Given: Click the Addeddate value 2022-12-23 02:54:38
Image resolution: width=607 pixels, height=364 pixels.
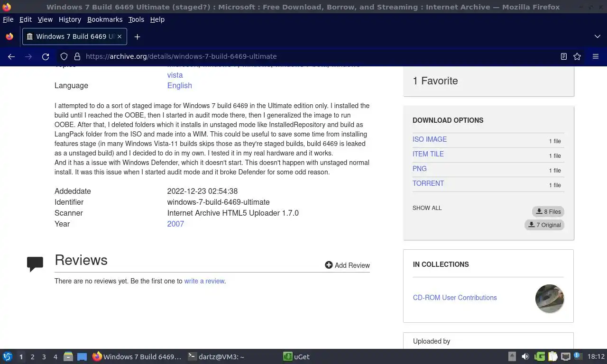Looking at the screenshot, I should tap(202, 191).
